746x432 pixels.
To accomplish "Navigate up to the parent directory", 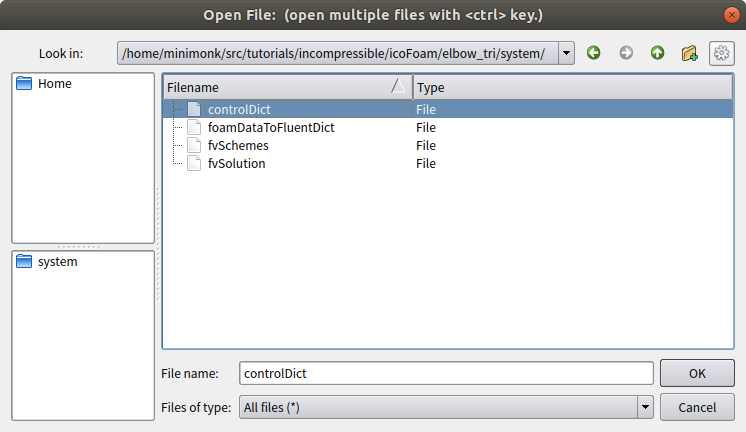I will click(658, 53).
